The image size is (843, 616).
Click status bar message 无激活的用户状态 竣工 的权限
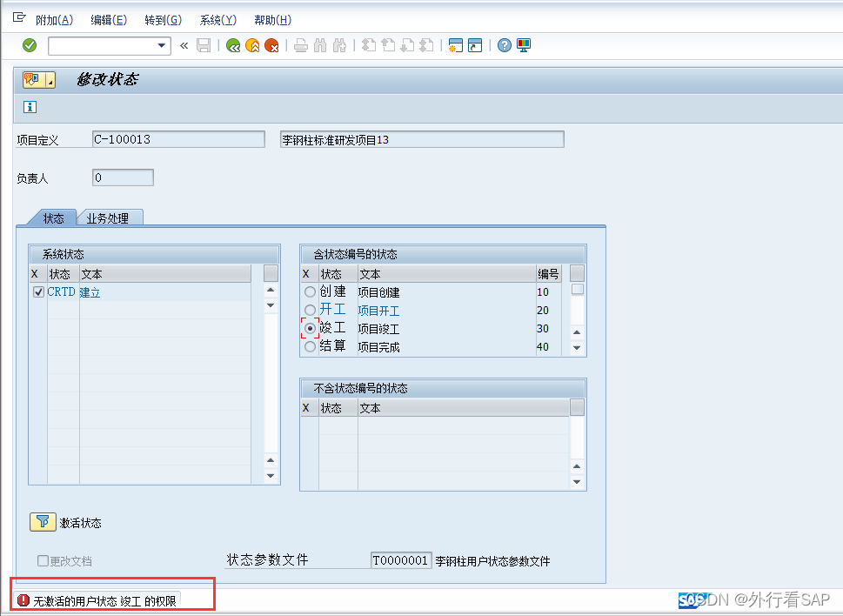click(105, 601)
